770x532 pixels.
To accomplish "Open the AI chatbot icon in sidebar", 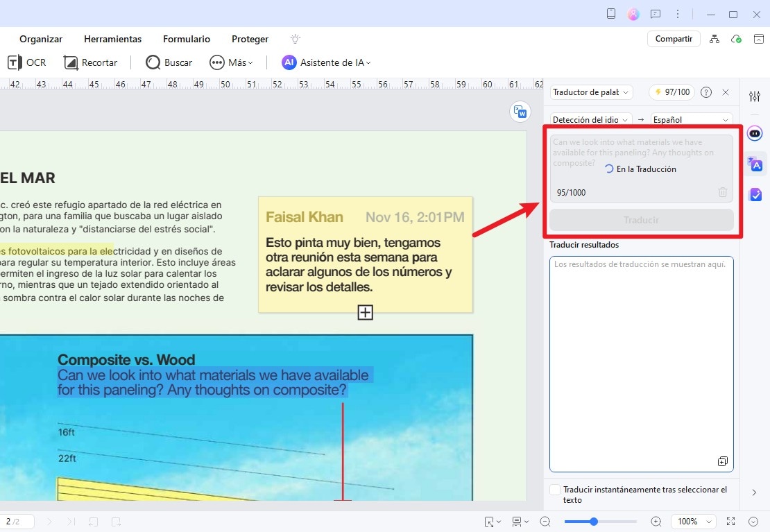I will (x=755, y=133).
